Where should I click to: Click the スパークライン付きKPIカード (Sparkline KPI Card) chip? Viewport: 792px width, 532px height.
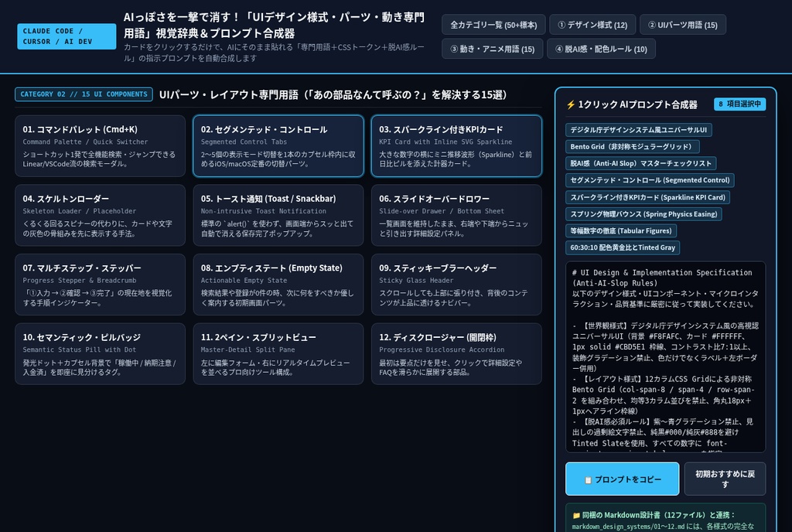click(647, 197)
